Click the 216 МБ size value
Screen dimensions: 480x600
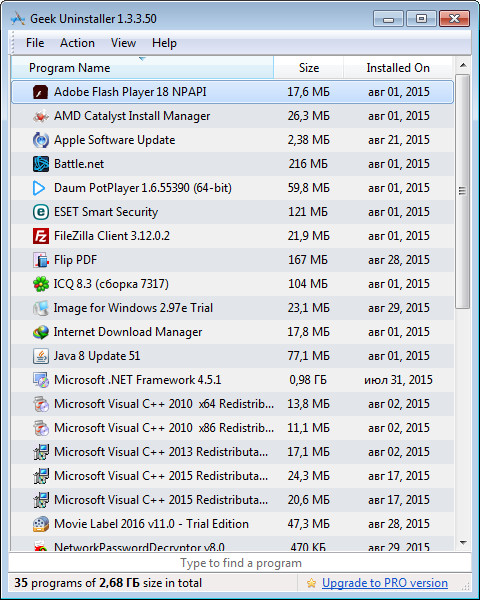pos(308,164)
